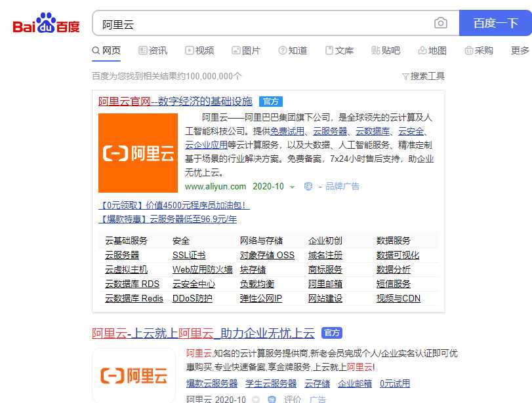Go to the 贴吧 tab
This screenshot has height=403, width=532.
(386, 51)
